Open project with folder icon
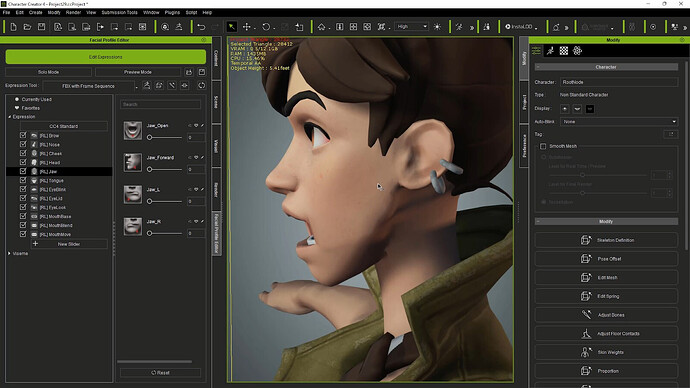Screen dimensions: 690x388 click(x=27, y=27)
